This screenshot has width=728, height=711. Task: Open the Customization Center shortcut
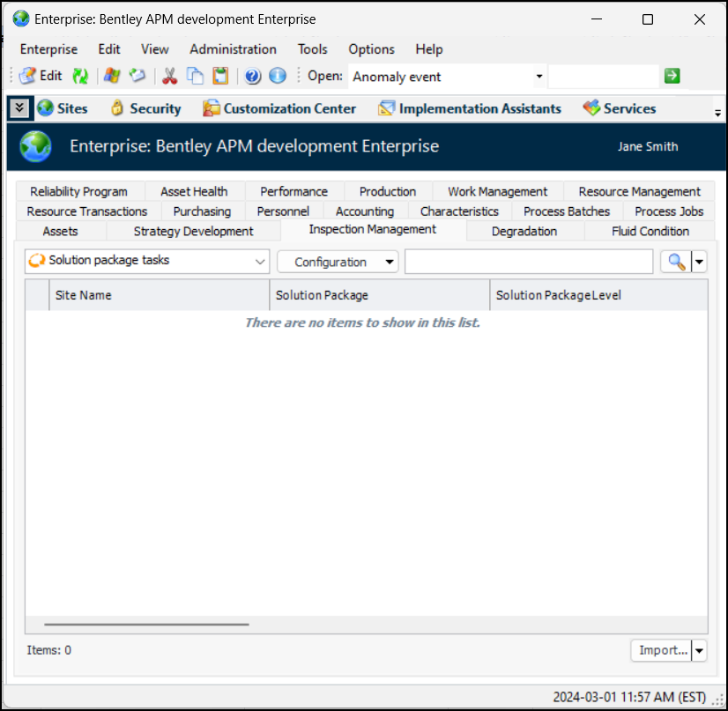point(279,108)
